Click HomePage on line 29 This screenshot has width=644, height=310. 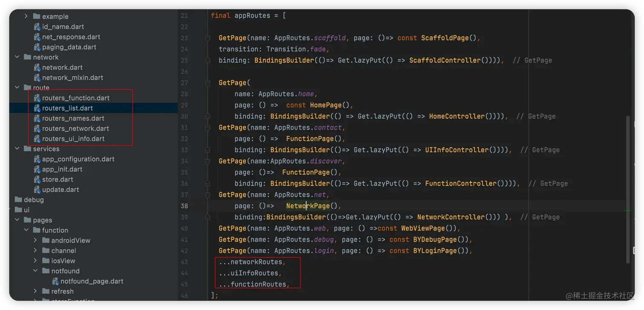click(326, 105)
